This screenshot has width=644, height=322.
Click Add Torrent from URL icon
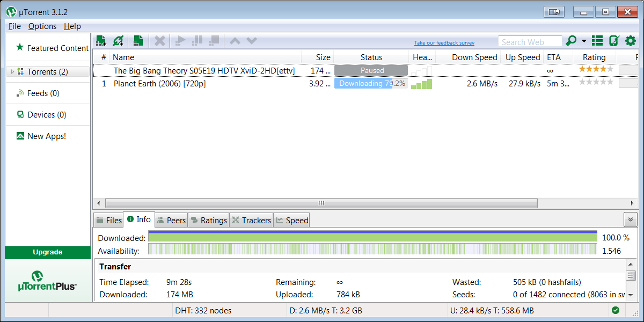coord(118,40)
